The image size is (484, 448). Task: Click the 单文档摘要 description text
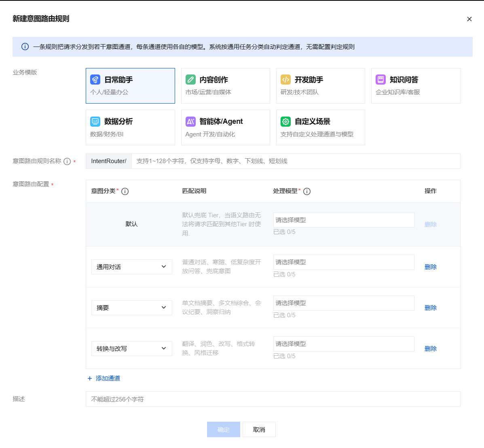[x=221, y=308]
